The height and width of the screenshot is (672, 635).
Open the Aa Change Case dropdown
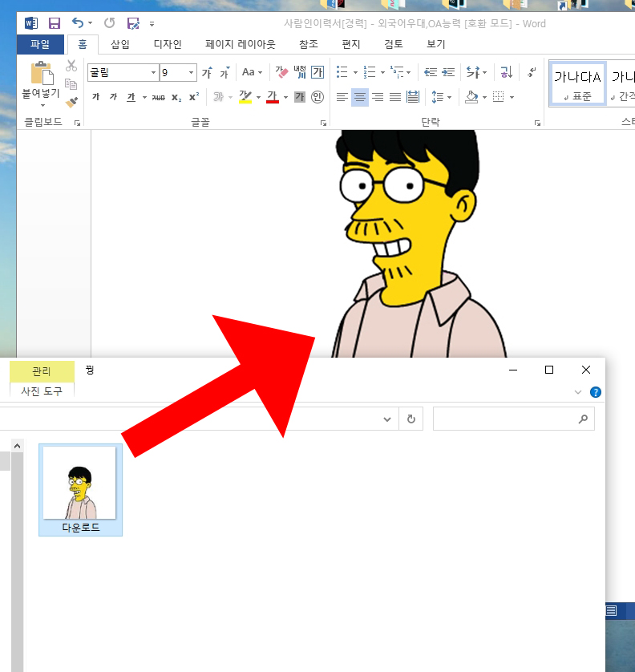coord(252,72)
